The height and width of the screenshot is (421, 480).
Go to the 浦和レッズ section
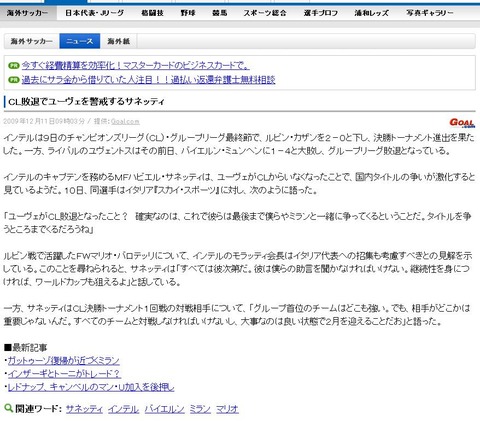coord(371,13)
